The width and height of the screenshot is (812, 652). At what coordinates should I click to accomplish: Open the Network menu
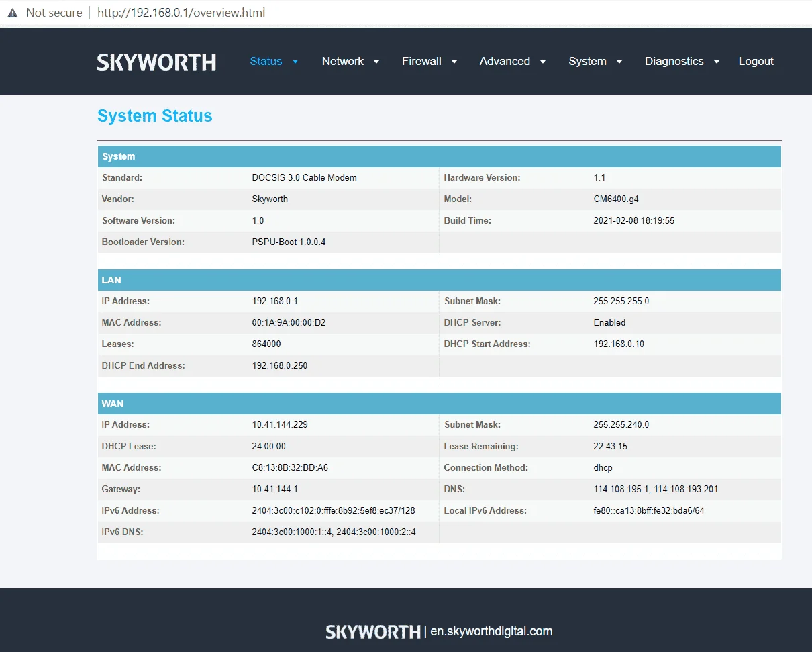click(343, 61)
